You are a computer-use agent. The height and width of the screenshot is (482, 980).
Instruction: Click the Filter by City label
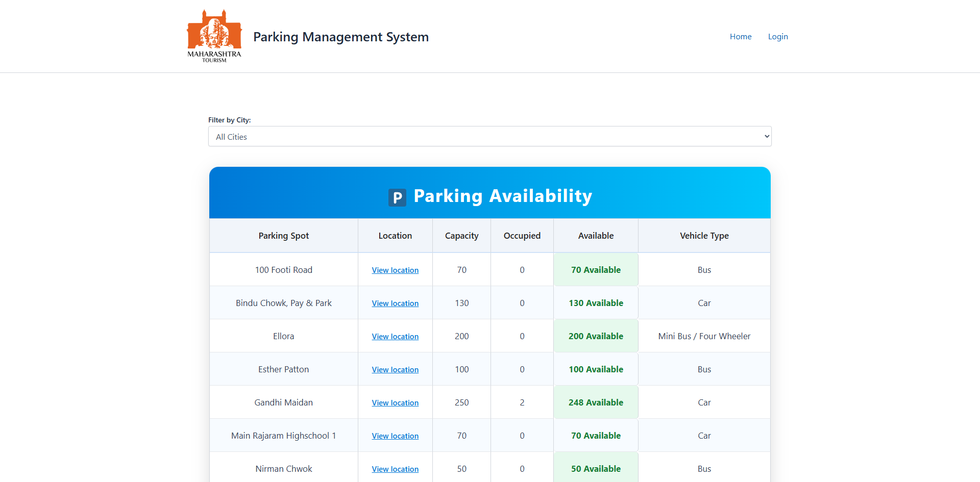(x=230, y=120)
